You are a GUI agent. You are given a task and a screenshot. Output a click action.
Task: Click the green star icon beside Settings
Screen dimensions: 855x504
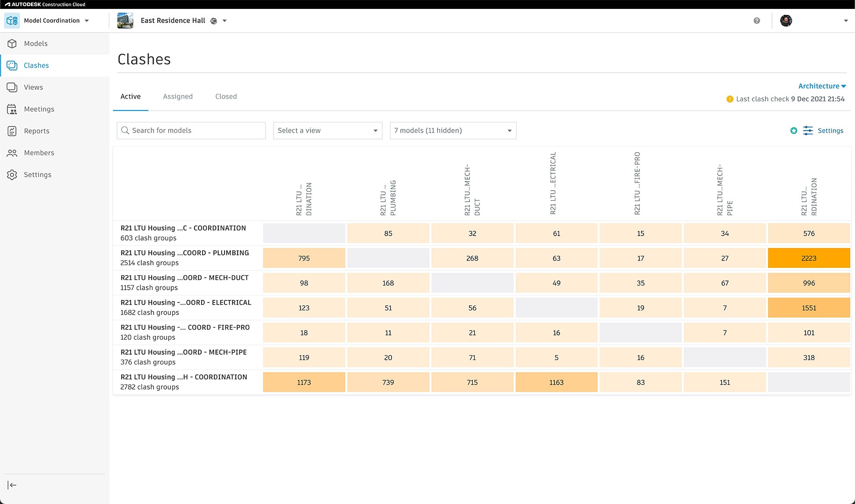(x=793, y=131)
